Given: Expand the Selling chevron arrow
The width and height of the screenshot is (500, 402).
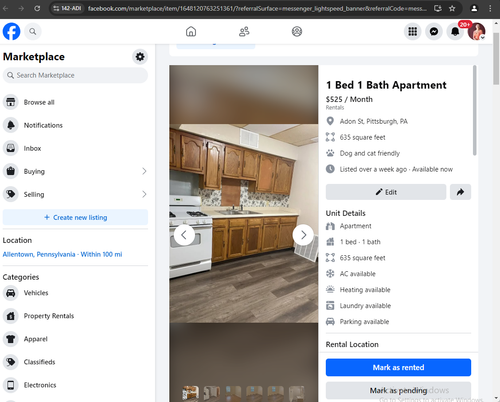Looking at the screenshot, I should 144,194.
